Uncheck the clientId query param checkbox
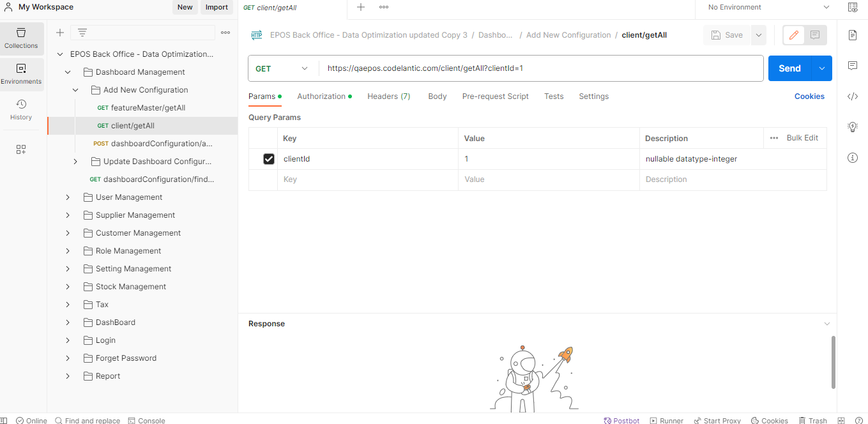This screenshot has width=868, height=424. coord(269,159)
